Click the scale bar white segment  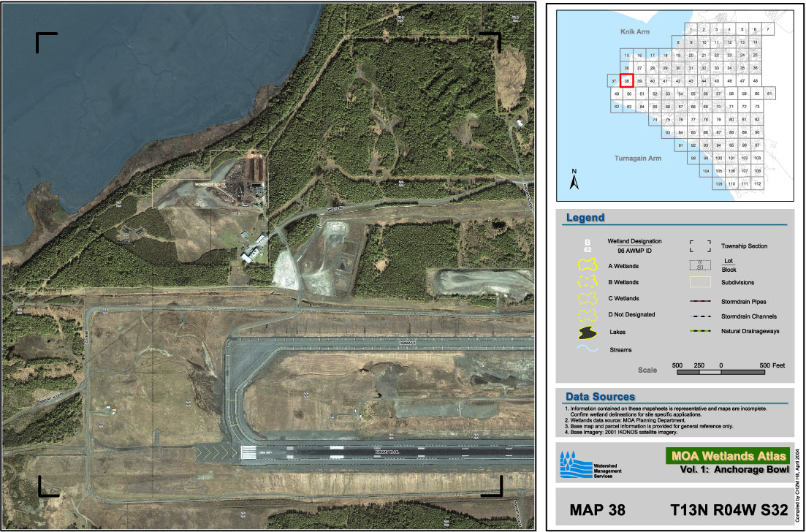[x=710, y=372]
